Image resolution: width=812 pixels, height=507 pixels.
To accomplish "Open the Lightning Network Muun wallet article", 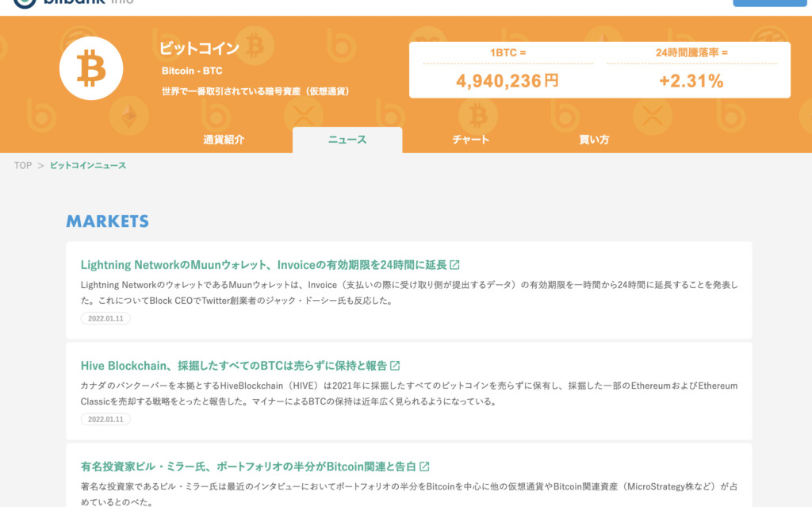I will pos(263,265).
